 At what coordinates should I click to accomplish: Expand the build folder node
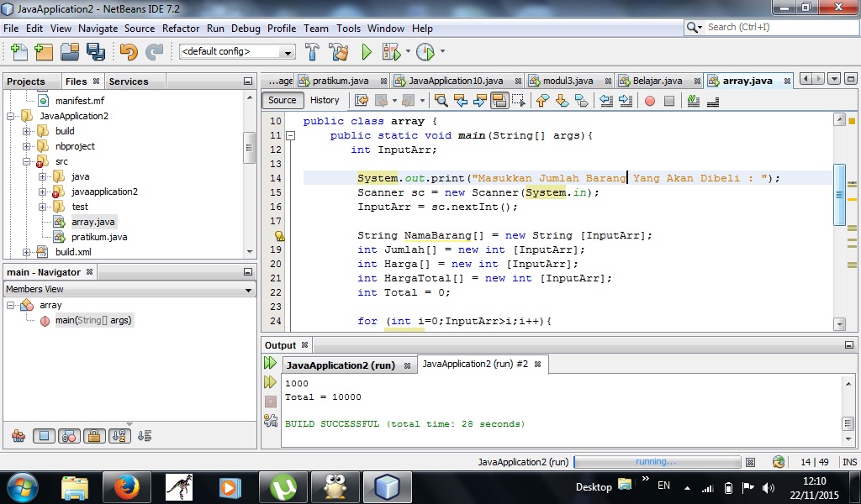click(x=26, y=131)
